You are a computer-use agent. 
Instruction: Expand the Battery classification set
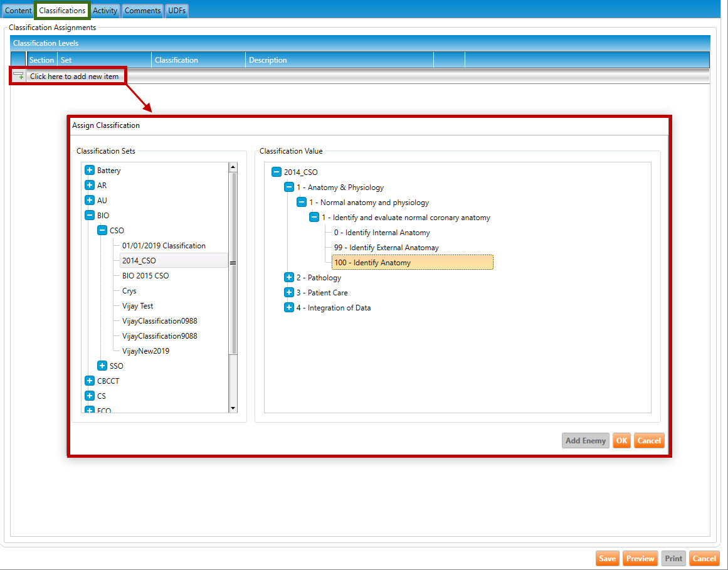coord(90,171)
